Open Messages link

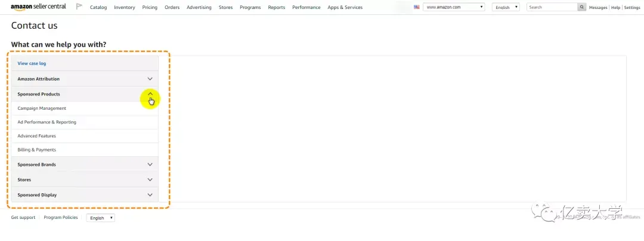click(598, 7)
